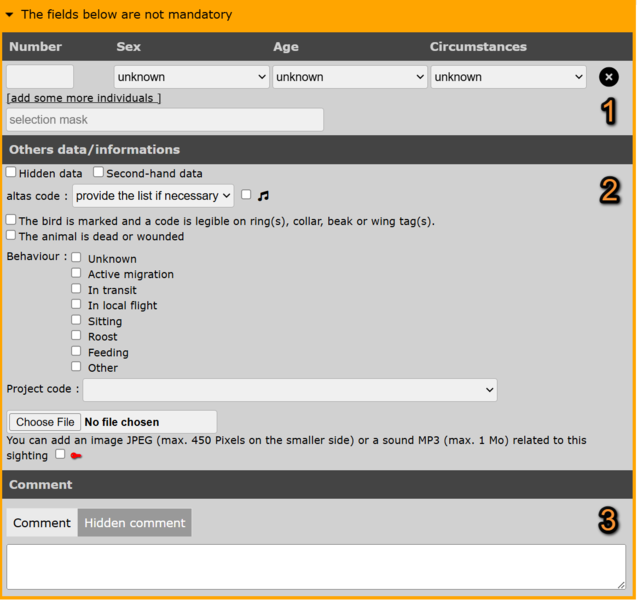Click the Choose File button
Screen dimensions: 637x600
[x=45, y=422]
